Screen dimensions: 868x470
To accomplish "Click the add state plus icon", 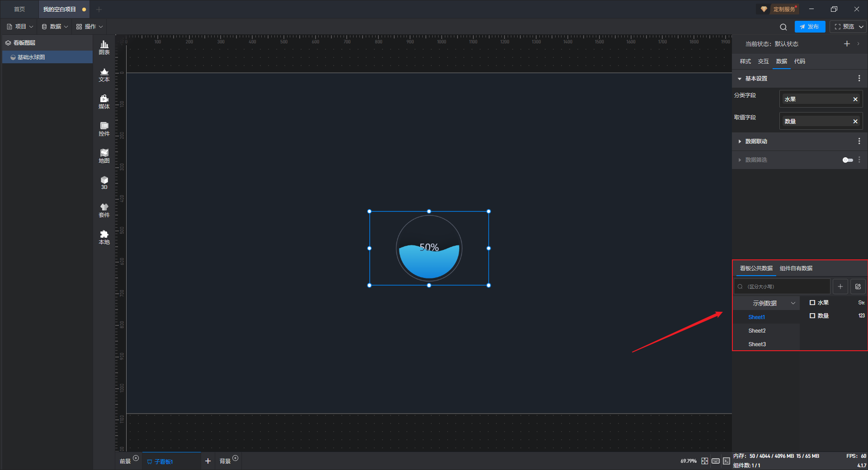I will [x=847, y=44].
